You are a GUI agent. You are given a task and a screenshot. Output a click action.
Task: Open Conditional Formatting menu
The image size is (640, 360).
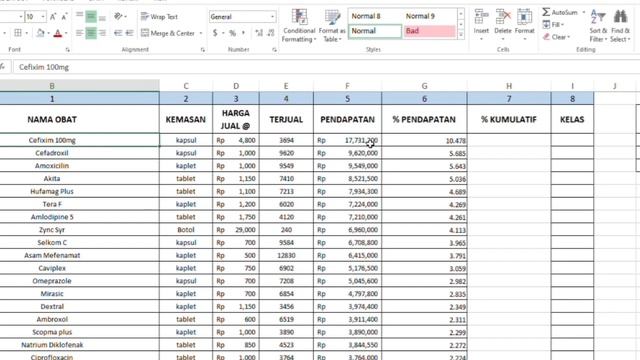pos(299,26)
